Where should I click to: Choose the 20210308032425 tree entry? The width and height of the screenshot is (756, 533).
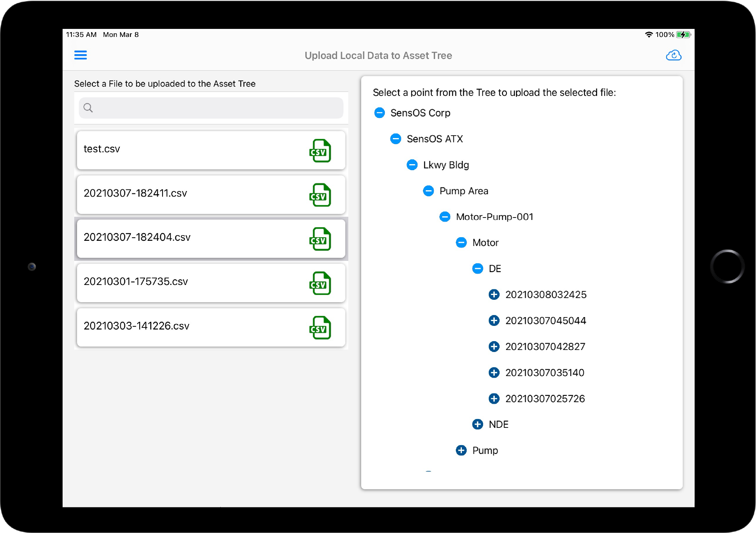tap(546, 295)
